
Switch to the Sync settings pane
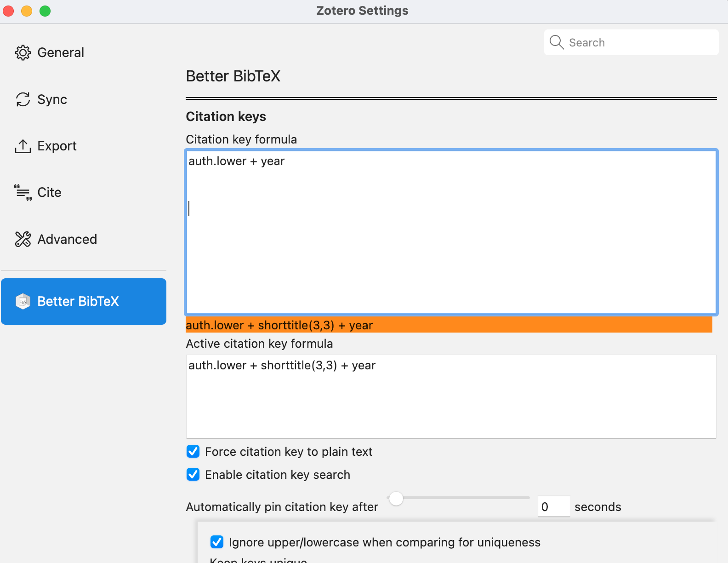(x=83, y=99)
